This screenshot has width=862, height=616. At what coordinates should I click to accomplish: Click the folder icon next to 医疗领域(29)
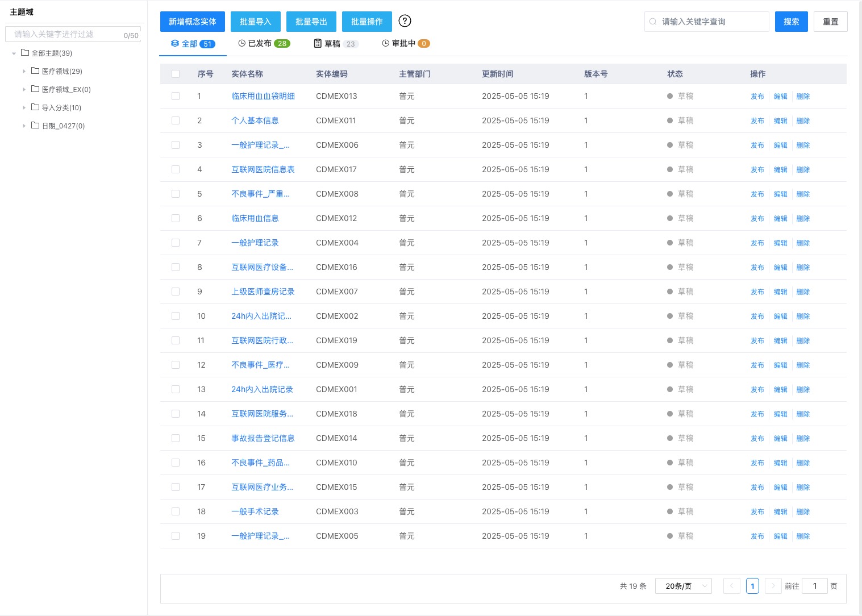tap(34, 71)
